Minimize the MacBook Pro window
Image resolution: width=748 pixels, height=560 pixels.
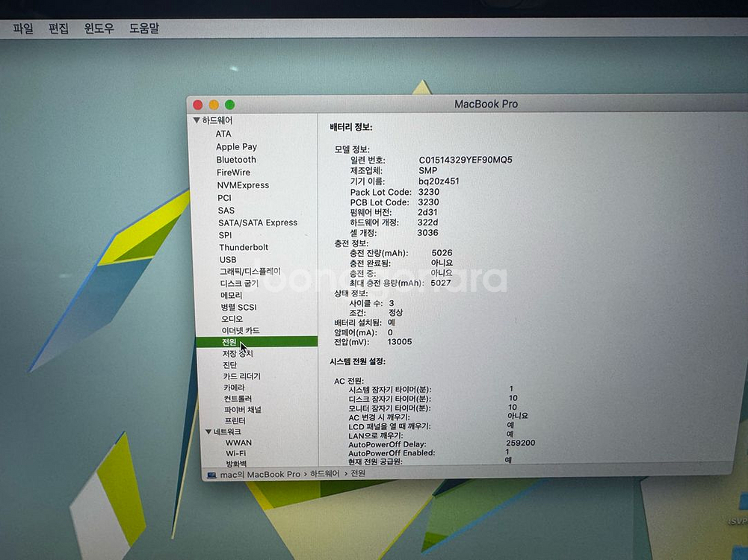[214, 105]
